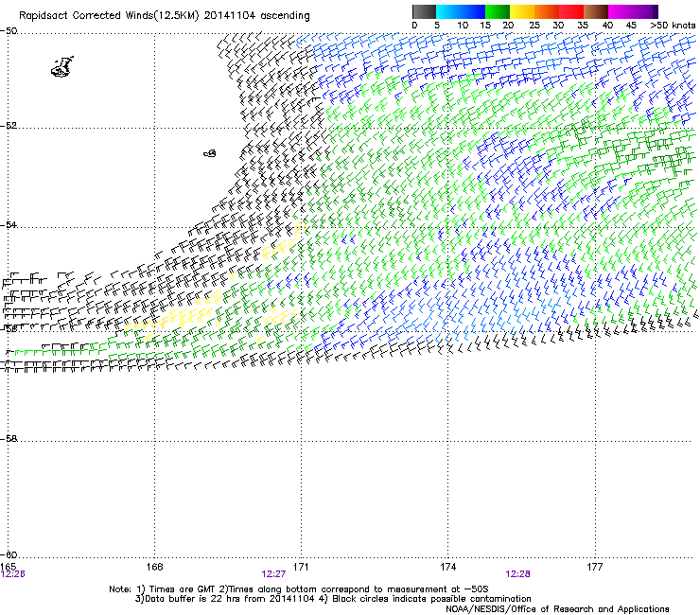Click the red 30-35 knots color band
The image size is (700, 615).
[571, 11]
